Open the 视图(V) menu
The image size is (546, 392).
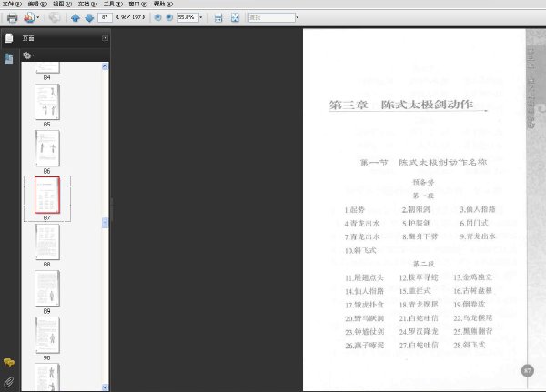click(62, 4)
